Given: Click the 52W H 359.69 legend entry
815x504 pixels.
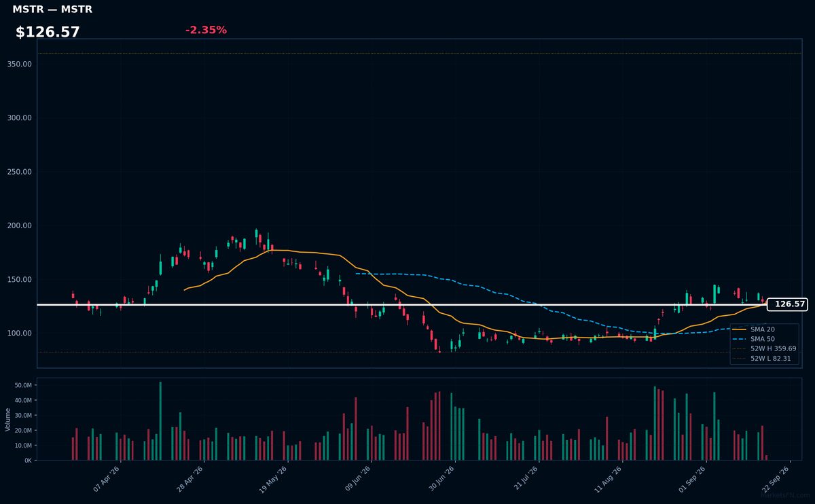Looking at the screenshot, I should [765, 348].
